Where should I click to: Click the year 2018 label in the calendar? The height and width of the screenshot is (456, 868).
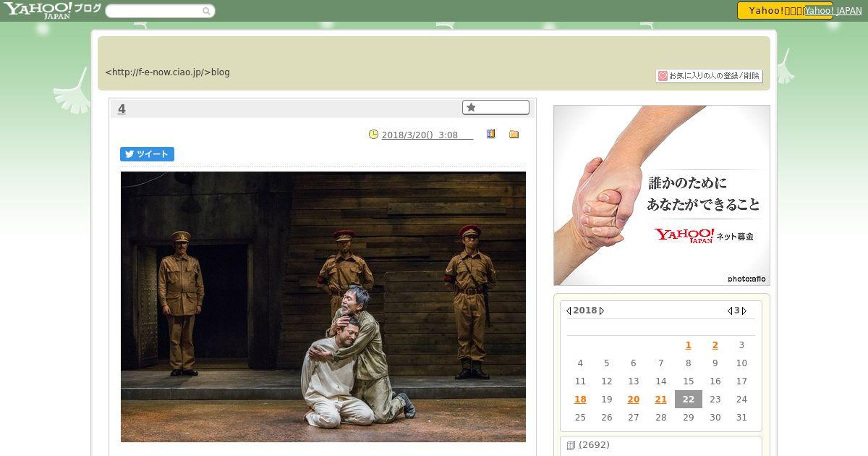[x=585, y=311]
